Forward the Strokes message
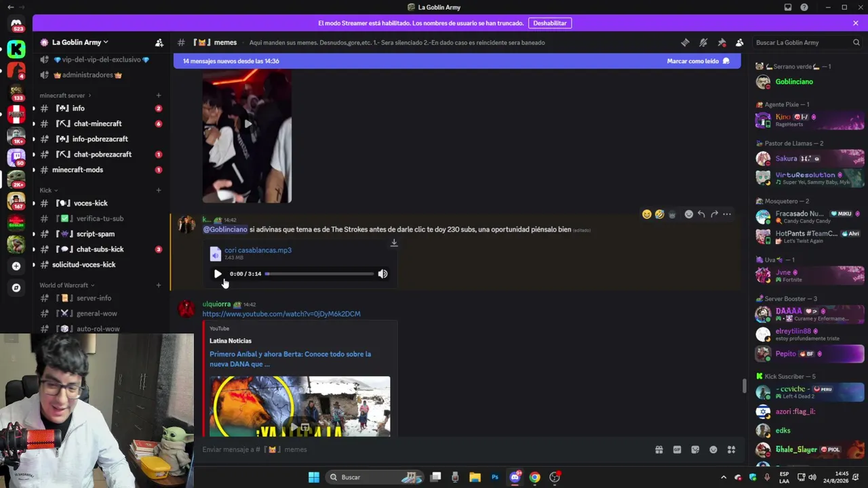The image size is (868, 488). coord(714,214)
